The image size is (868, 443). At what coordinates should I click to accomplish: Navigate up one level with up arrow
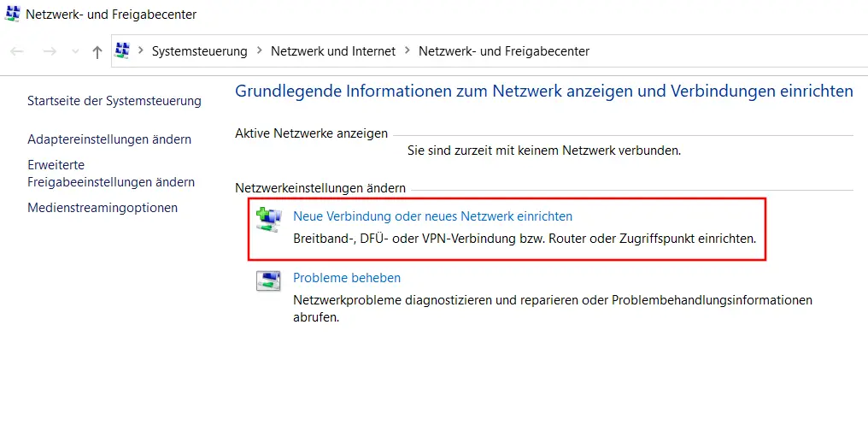click(x=97, y=51)
